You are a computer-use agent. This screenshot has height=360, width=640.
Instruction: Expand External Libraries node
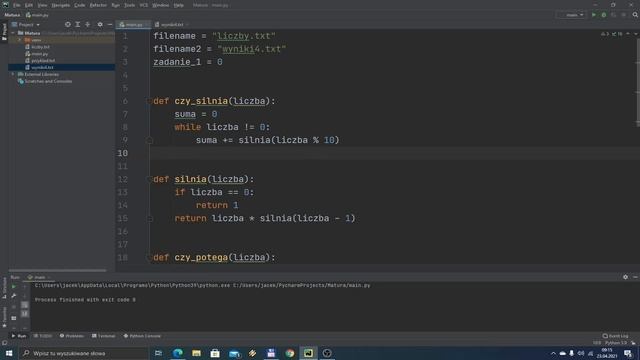(x=13, y=74)
